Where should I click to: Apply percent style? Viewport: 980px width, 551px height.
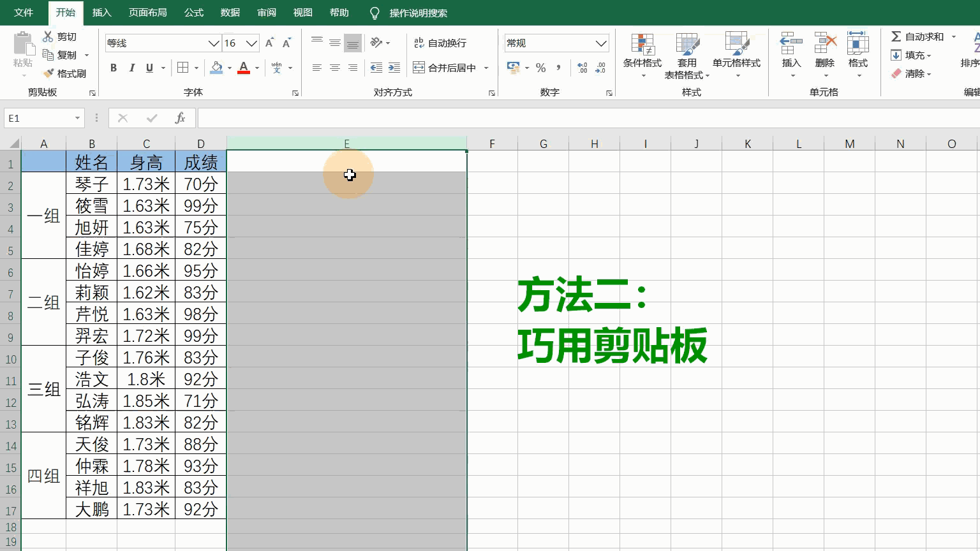point(540,68)
